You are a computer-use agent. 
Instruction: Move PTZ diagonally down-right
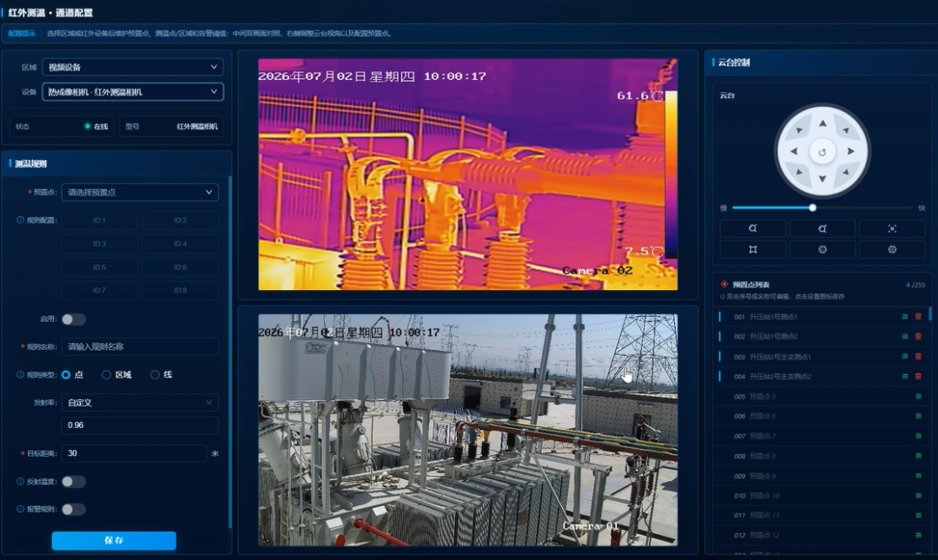click(846, 172)
